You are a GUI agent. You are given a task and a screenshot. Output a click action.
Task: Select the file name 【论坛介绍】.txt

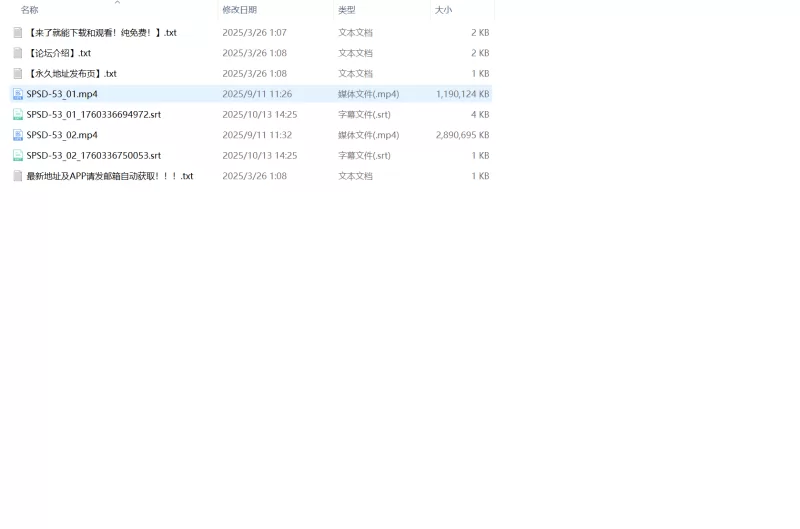[x=59, y=53]
